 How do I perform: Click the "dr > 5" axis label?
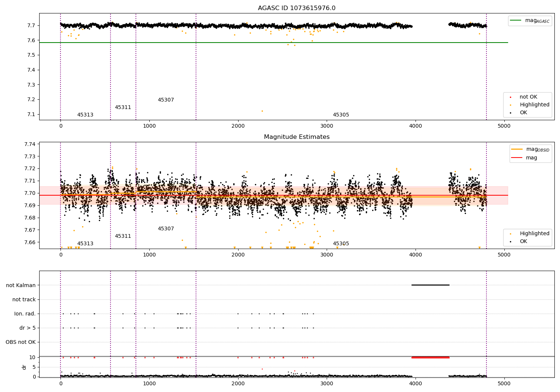(x=28, y=328)
